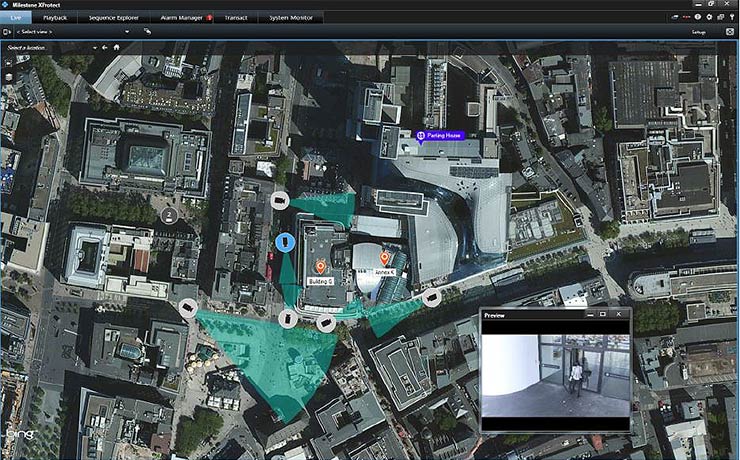The image size is (740, 460).
Task: Click camera icon right of Annex K
Action: pos(432,297)
